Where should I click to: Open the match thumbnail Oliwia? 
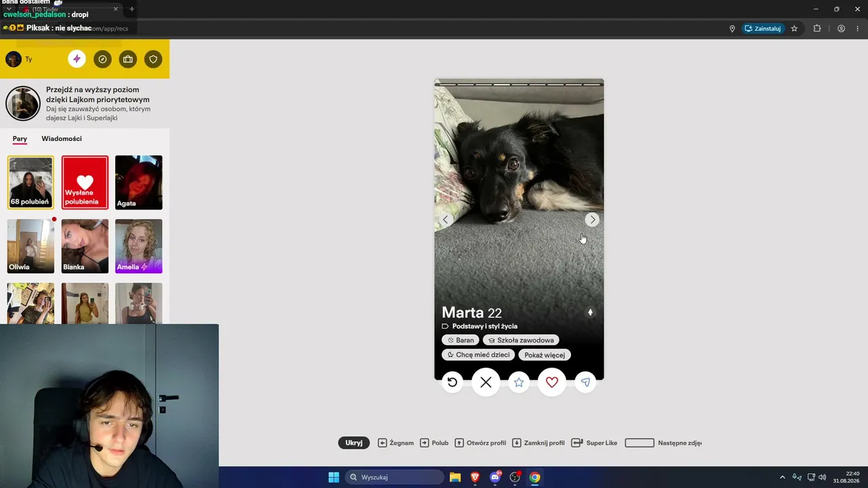31,246
